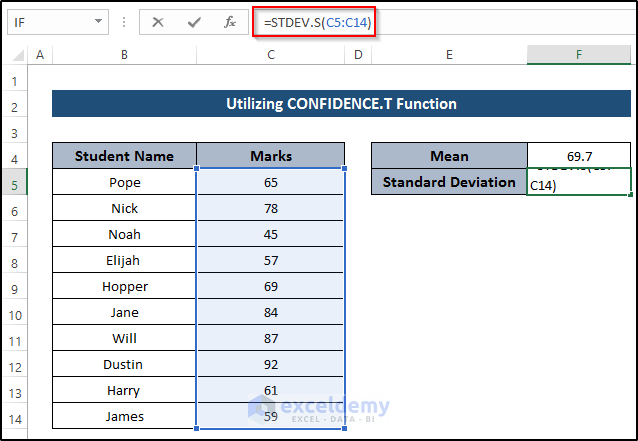Select row 5 header

15,182
